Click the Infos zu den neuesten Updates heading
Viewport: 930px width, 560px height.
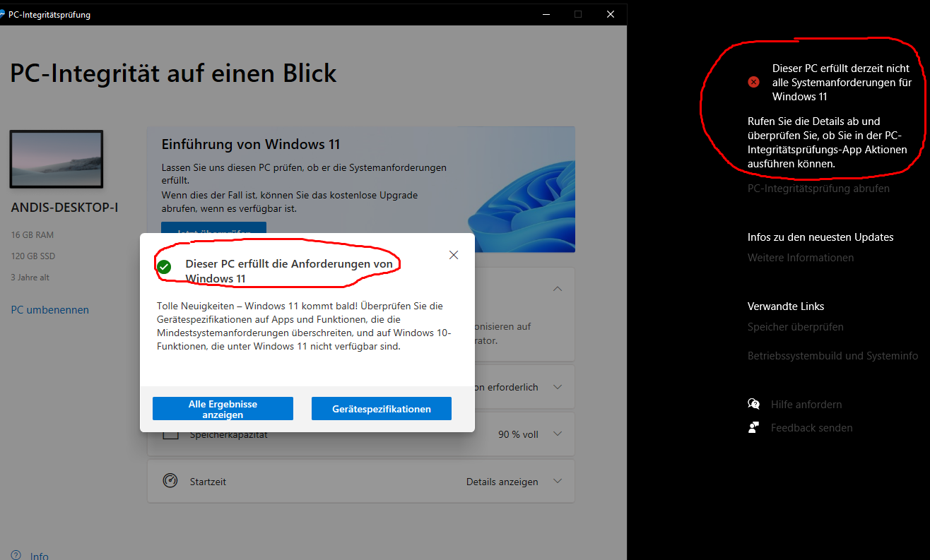pyautogui.click(x=820, y=237)
